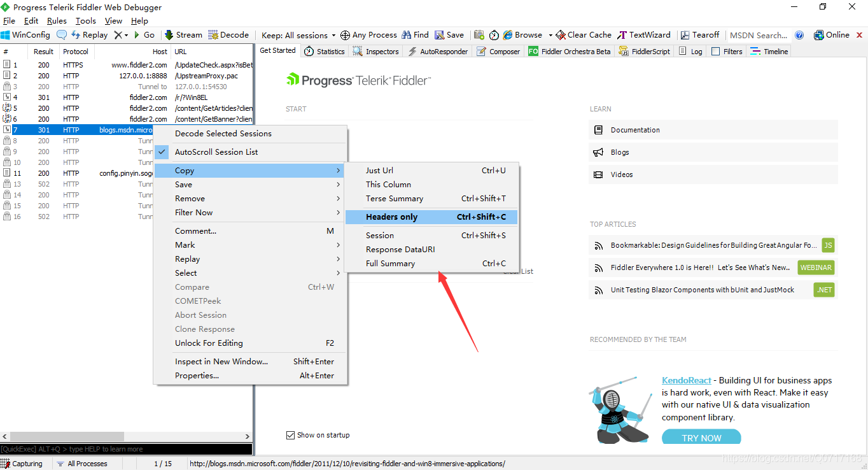The height and width of the screenshot is (470, 868).
Task: Switch to the Inspectors tab
Action: [376, 52]
